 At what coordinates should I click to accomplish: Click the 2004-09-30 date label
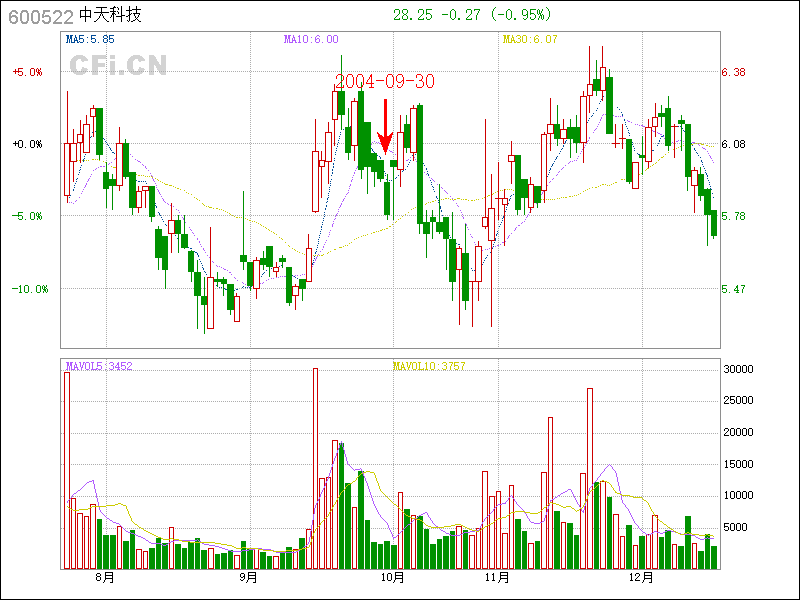(385, 81)
